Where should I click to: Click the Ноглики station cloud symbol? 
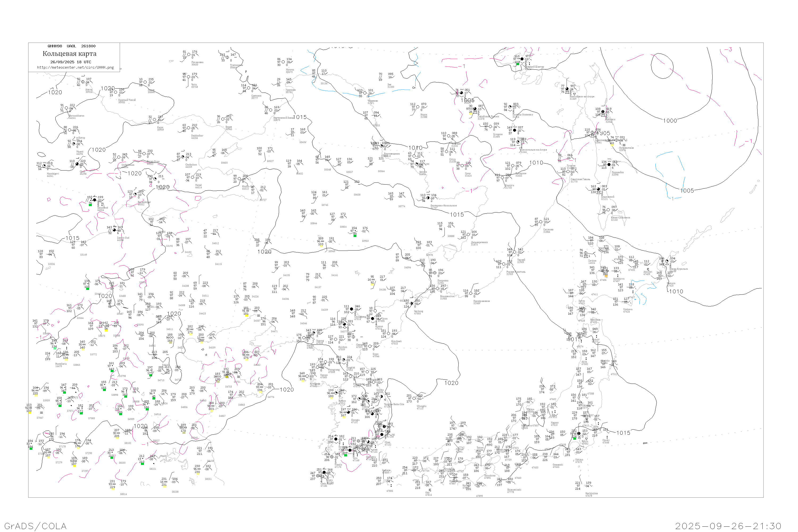tap(603, 112)
